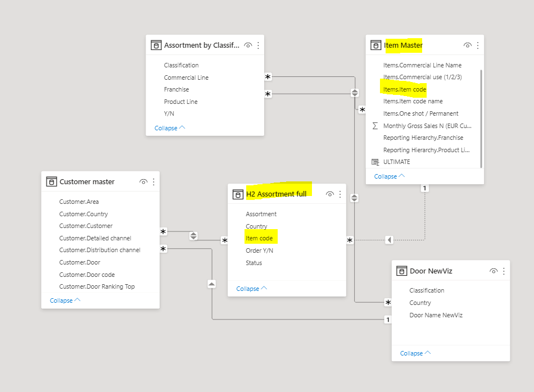This screenshot has width=534, height=392.
Task: Select the Commercial Line field
Action: pyautogui.click(x=186, y=78)
